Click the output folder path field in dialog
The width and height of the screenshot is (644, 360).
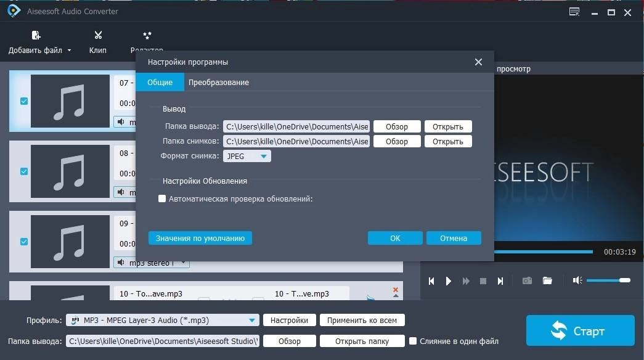(x=296, y=126)
